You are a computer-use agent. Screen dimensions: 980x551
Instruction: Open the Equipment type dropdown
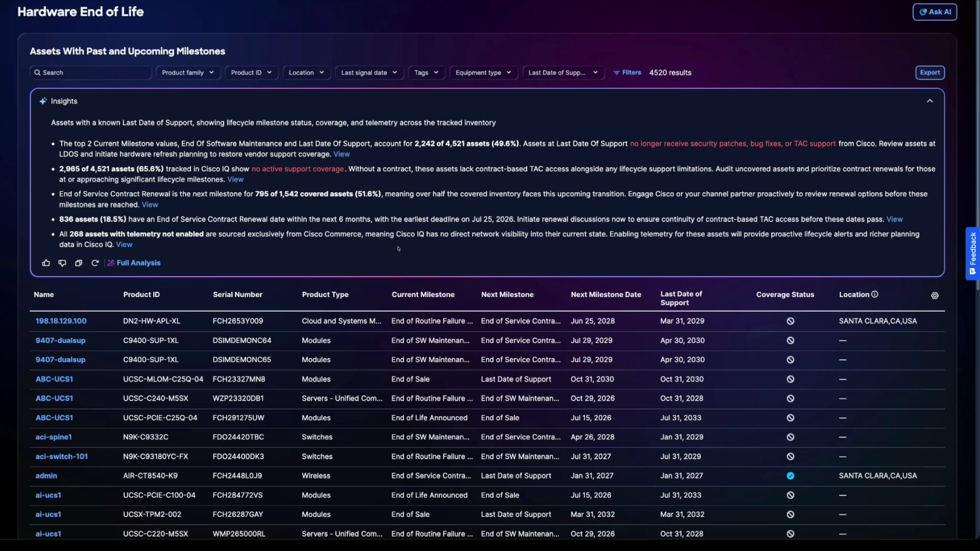(483, 72)
